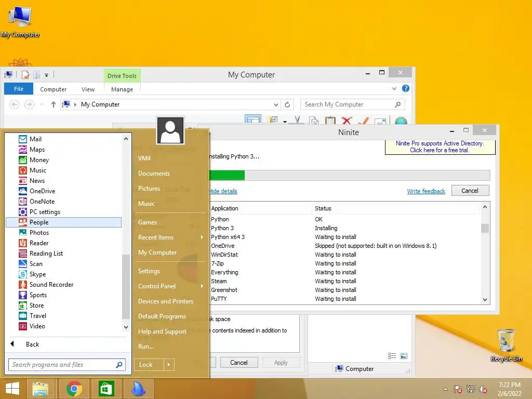
Task: Click the user account picture
Action: pyautogui.click(x=170, y=130)
